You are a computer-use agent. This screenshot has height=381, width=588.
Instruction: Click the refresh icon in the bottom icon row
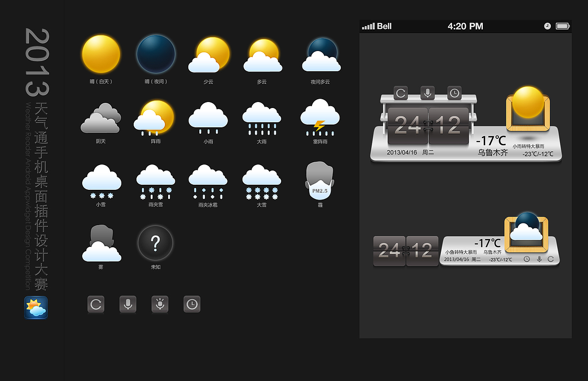[x=96, y=304]
